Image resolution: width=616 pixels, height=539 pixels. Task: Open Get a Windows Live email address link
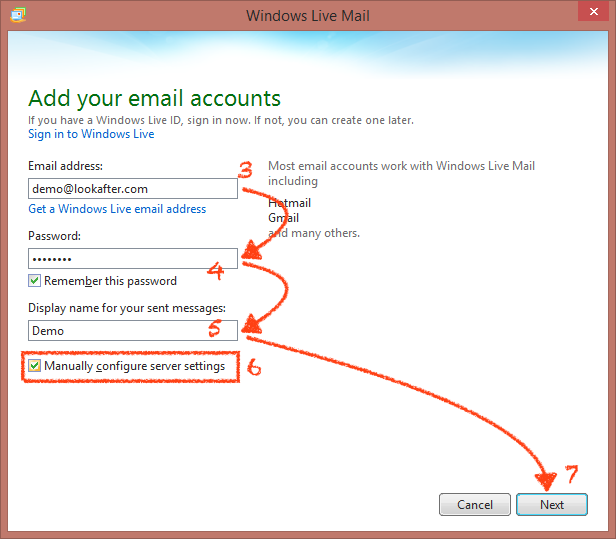117,209
